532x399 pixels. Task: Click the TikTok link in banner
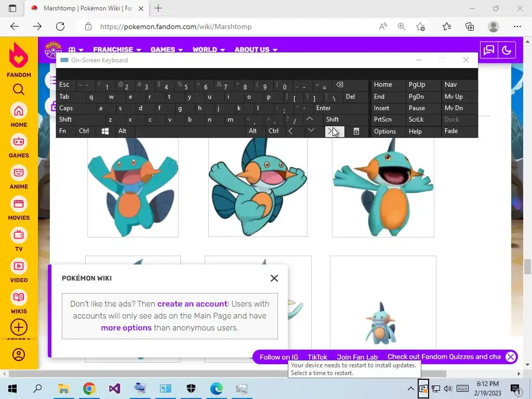pyautogui.click(x=317, y=357)
